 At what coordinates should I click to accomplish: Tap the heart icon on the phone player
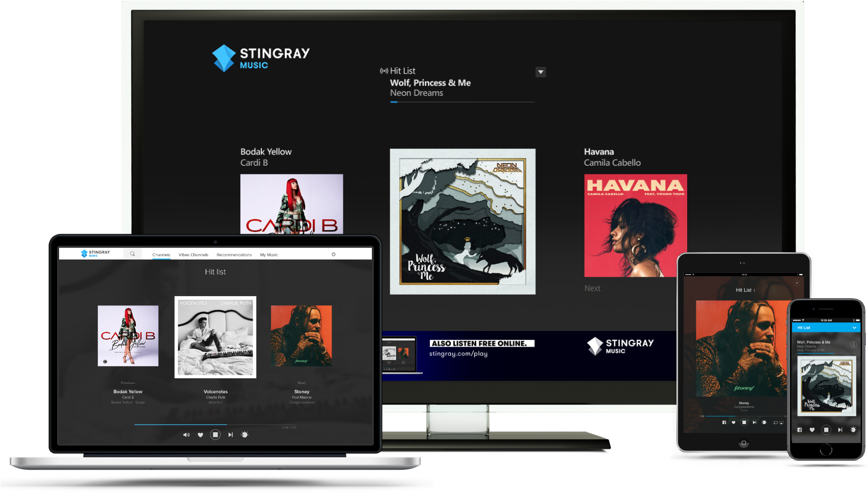(812, 430)
